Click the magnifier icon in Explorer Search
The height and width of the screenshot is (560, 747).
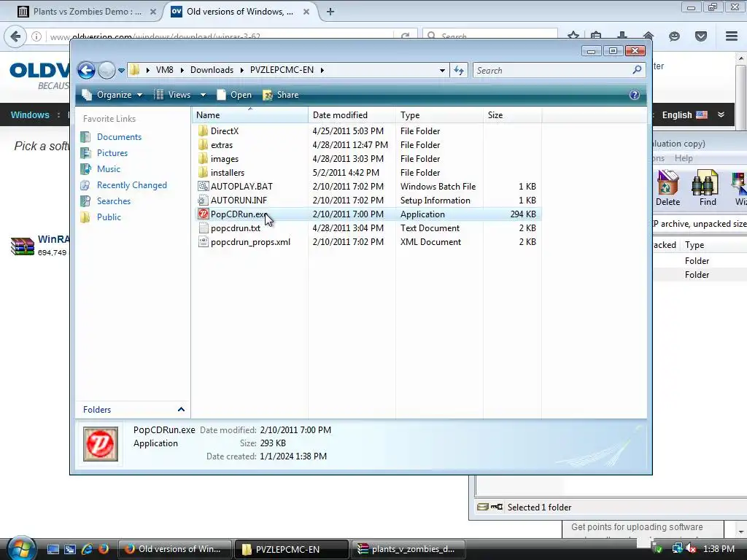coord(637,70)
